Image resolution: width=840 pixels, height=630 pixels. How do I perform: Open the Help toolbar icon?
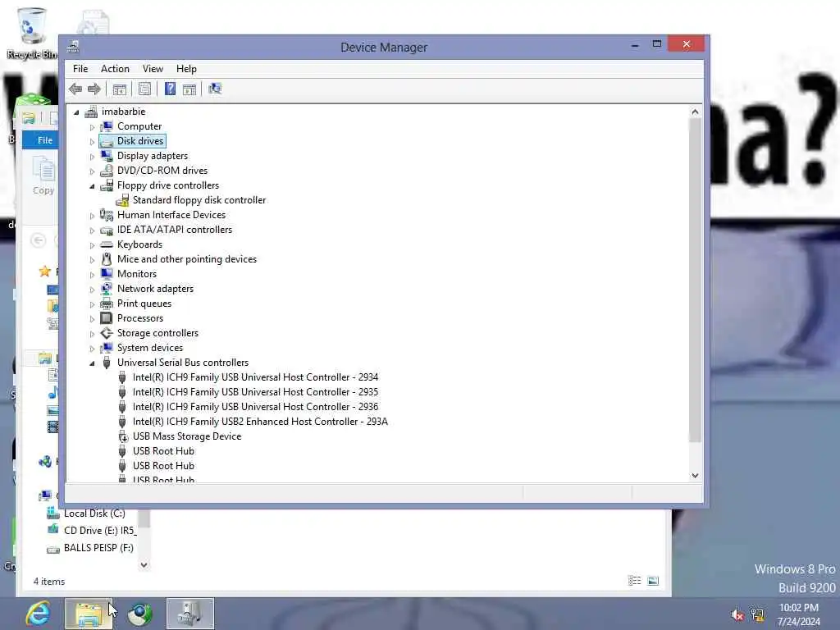tap(170, 89)
